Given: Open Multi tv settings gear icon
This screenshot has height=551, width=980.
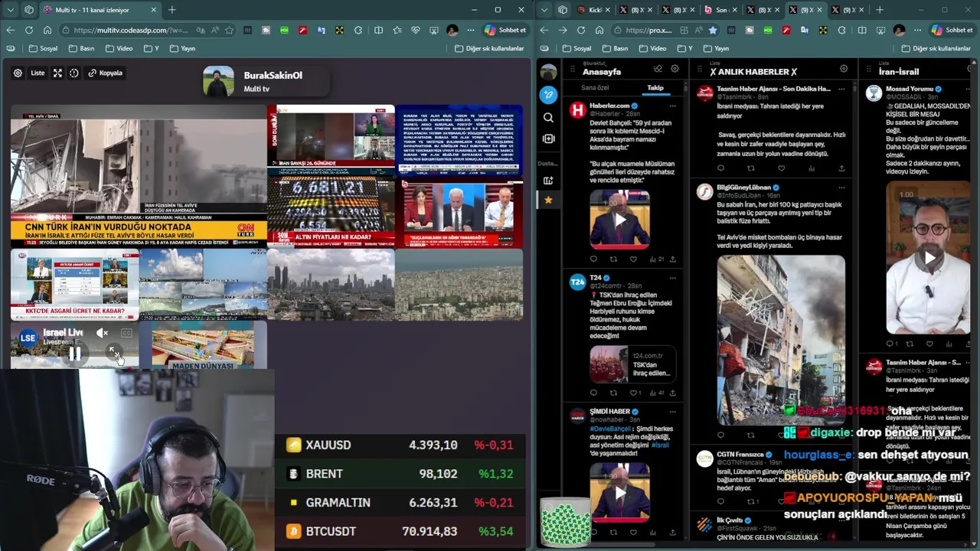Looking at the screenshot, I should (x=18, y=73).
